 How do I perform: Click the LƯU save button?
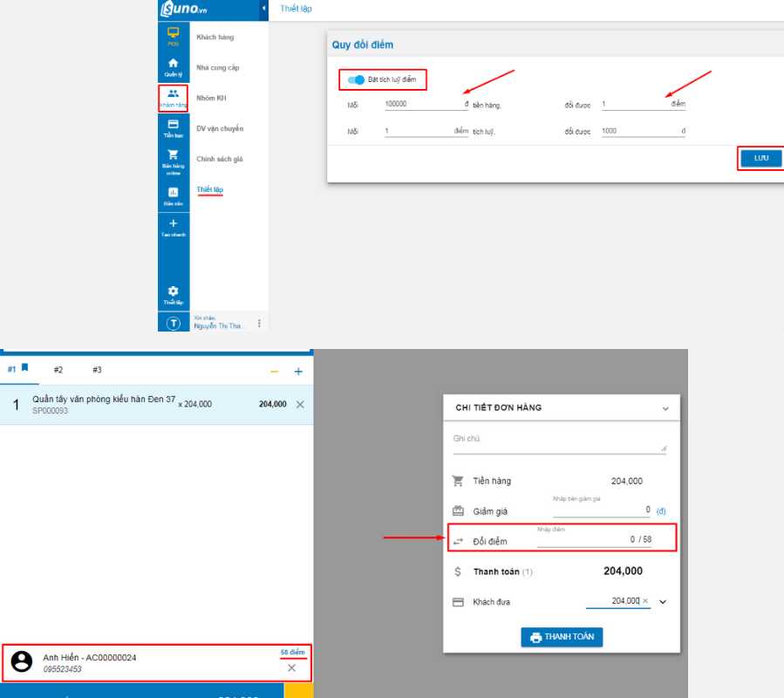coord(760,158)
